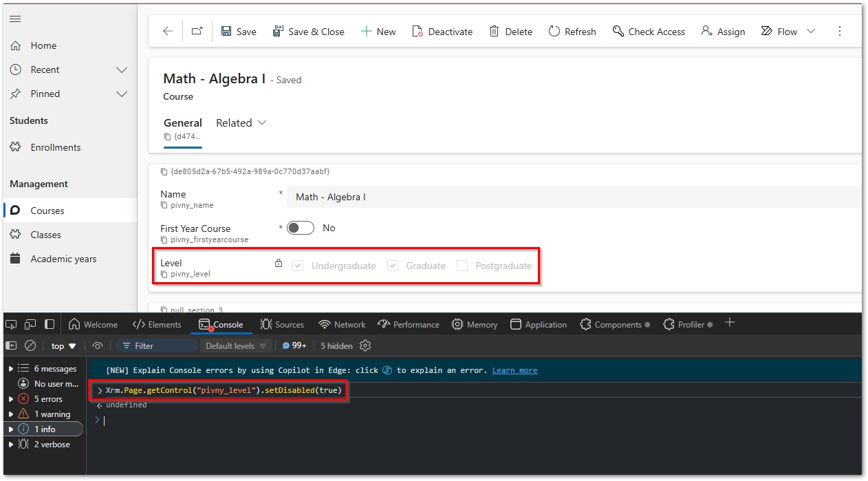Toggle First Year Course switch

301,228
